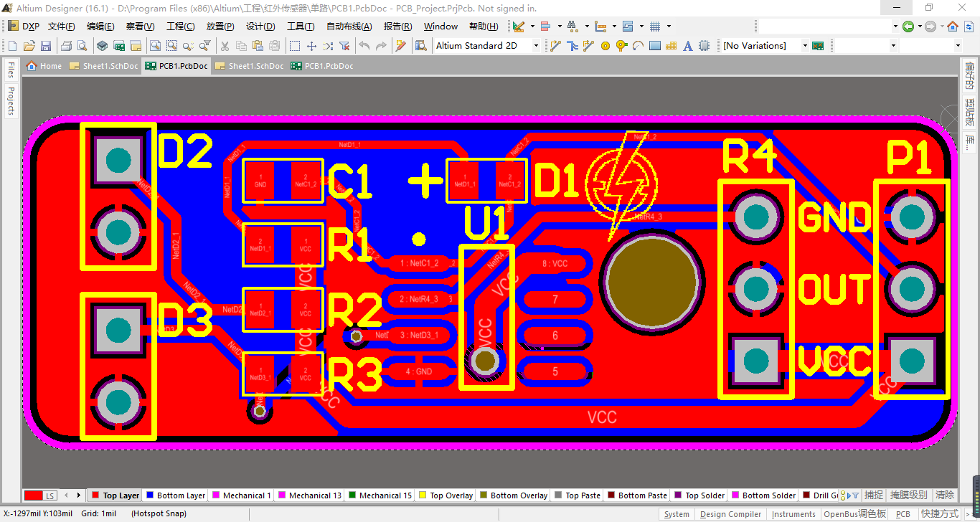Activate the Bottom Overlay layer tab
This screenshot has width=980, height=522.
pyautogui.click(x=514, y=495)
